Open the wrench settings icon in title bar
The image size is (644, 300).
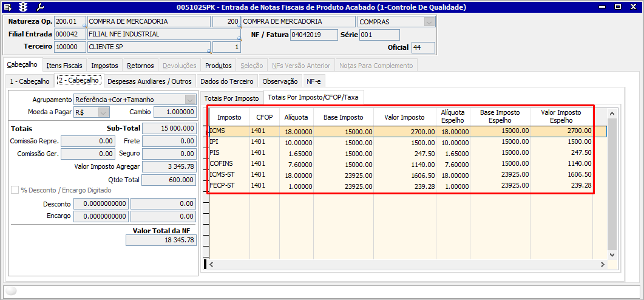tap(40, 7)
